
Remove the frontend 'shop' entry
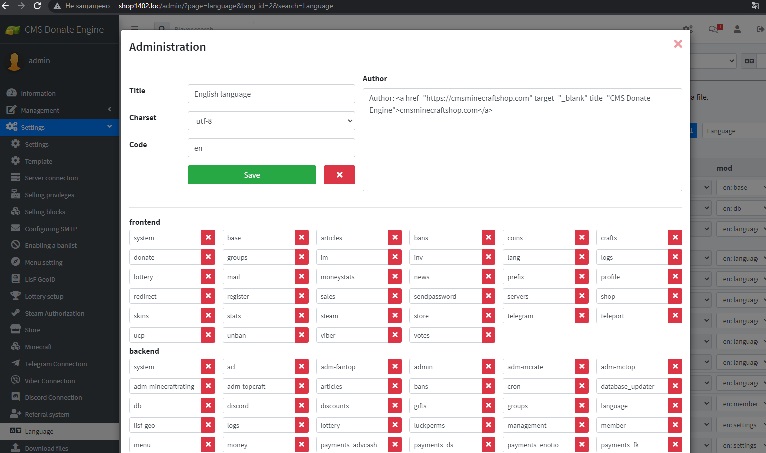click(674, 296)
